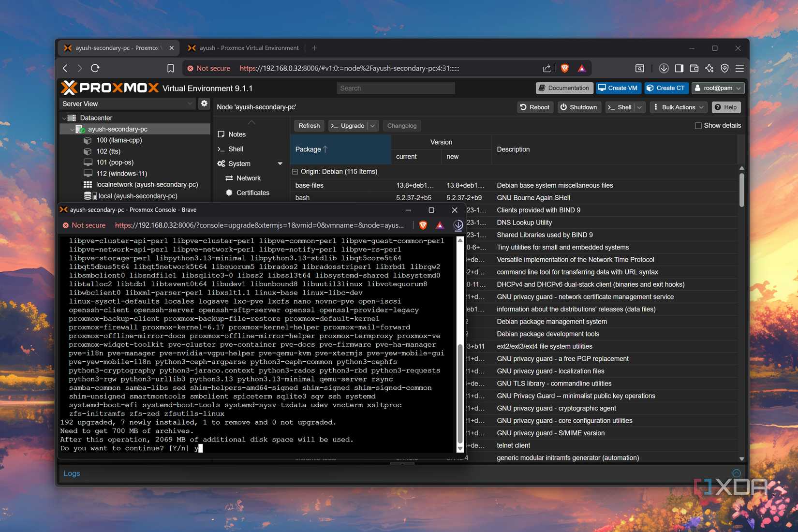Image resolution: width=798 pixels, height=532 pixels.
Task: Enable the Show details checkbox
Action: coord(698,126)
